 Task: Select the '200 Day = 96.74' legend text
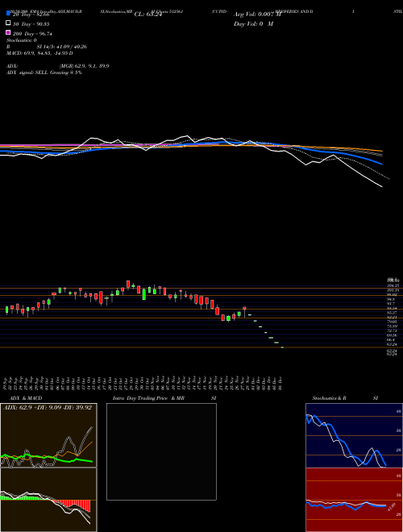(32, 34)
